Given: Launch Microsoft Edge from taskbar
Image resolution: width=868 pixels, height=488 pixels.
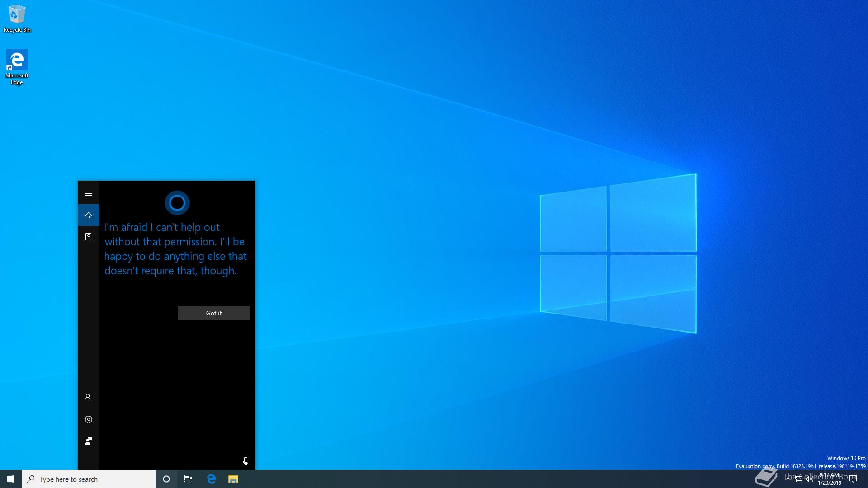Looking at the screenshot, I should (x=211, y=479).
